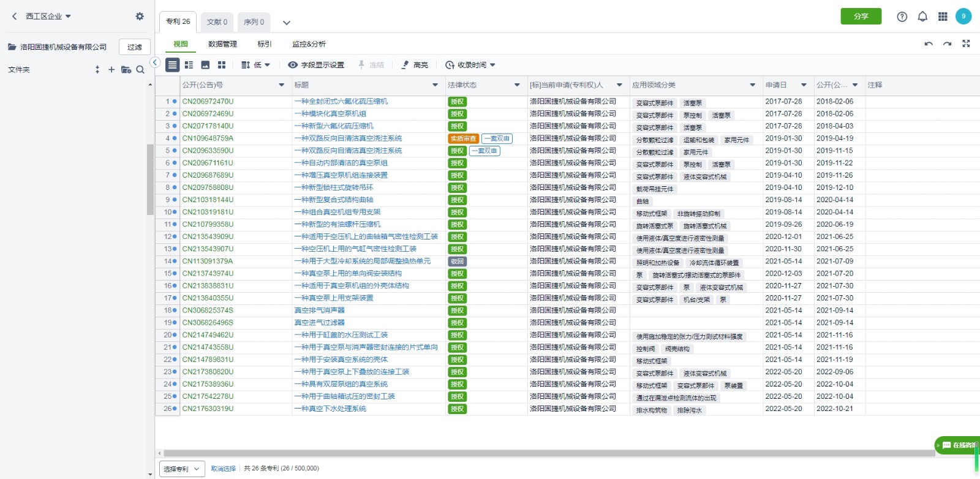Open 标题 column filter arrow
980x479 pixels.
435,85
